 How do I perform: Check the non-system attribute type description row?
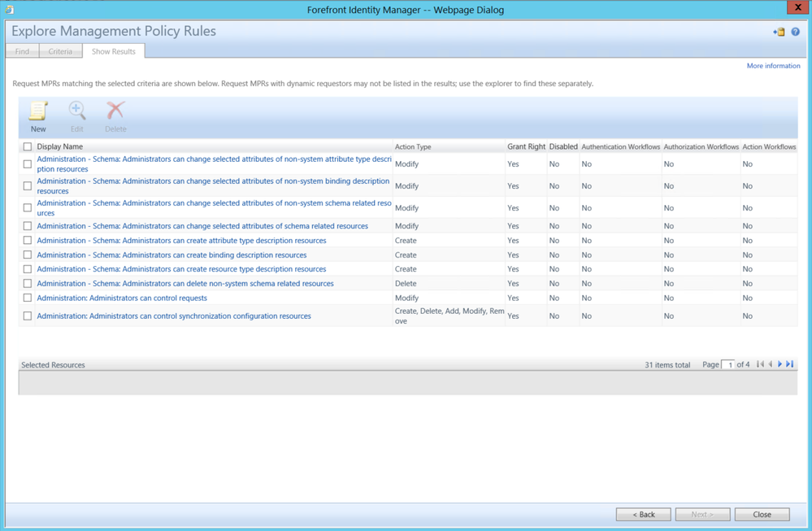click(x=28, y=164)
